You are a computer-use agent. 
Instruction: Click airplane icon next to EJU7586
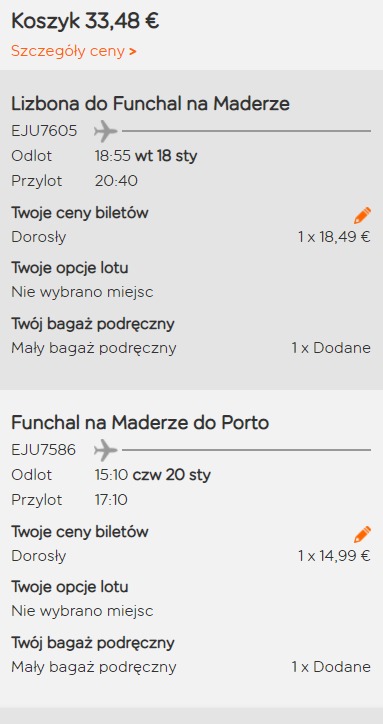(x=106, y=450)
